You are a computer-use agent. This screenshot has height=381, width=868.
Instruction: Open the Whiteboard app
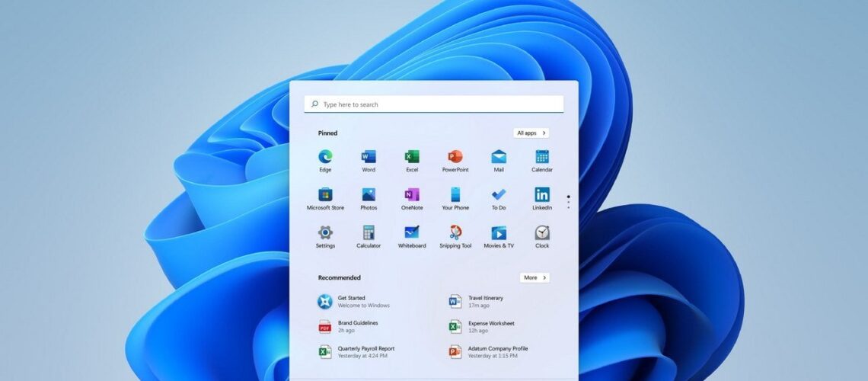tap(412, 233)
